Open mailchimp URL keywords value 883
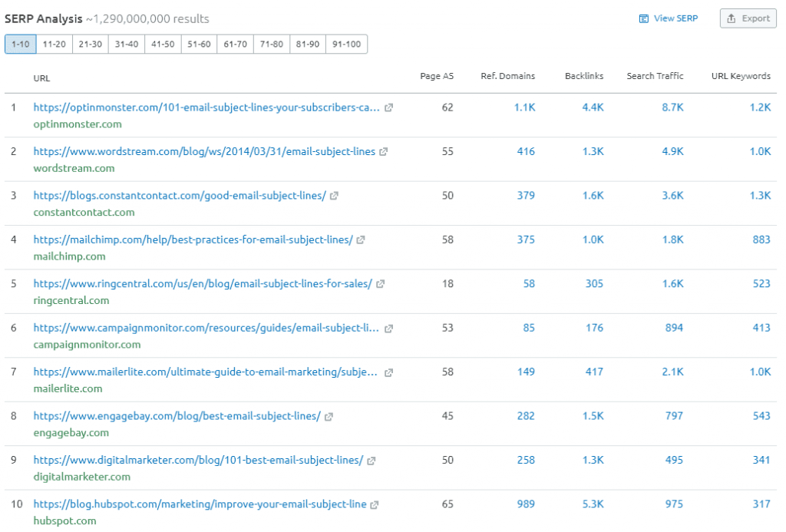The width and height of the screenshot is (786, 532). pos(761,240)
